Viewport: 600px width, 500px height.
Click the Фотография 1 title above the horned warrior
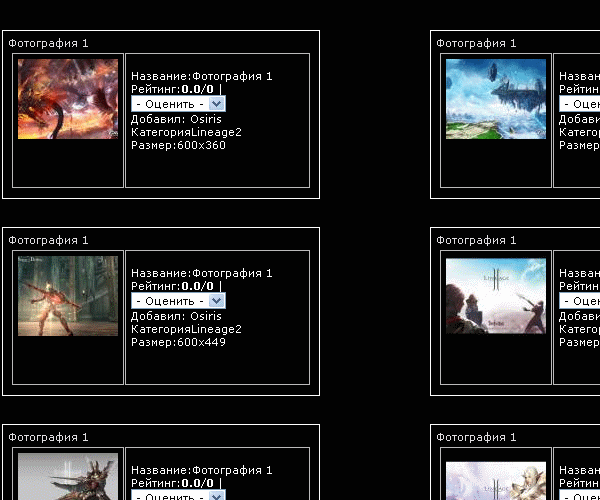pos(48,437)
